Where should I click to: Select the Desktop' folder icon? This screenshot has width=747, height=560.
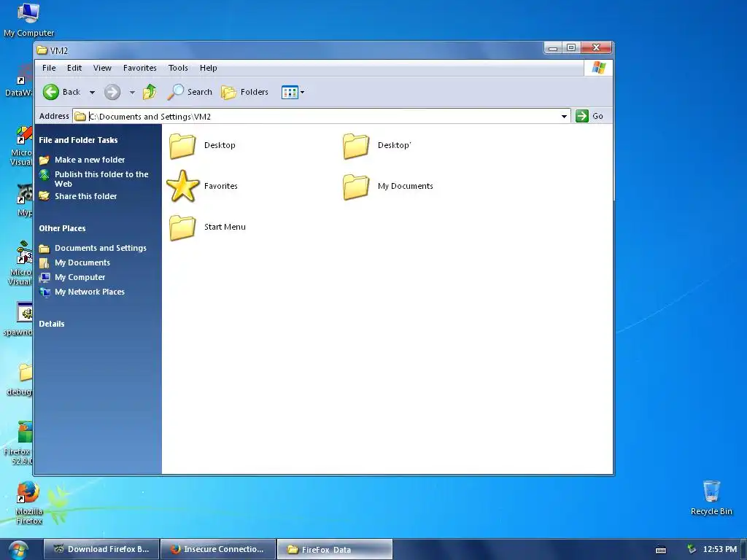pos(356,145)
